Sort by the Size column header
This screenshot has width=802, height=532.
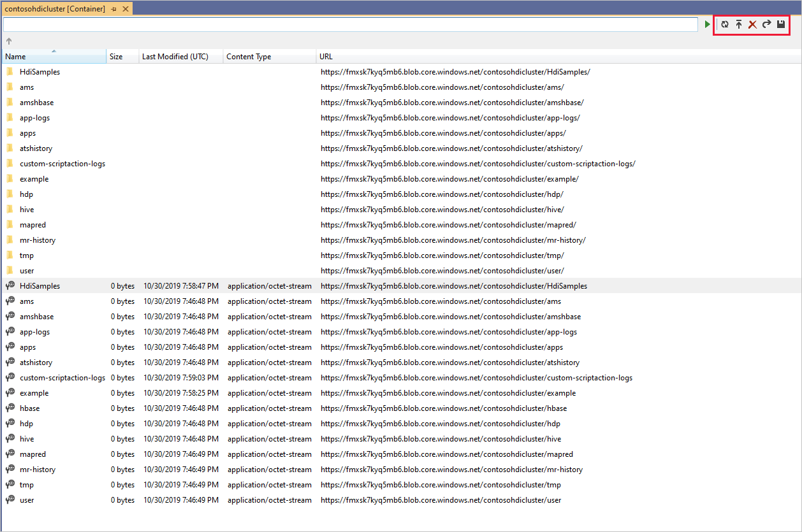(115, 56)
